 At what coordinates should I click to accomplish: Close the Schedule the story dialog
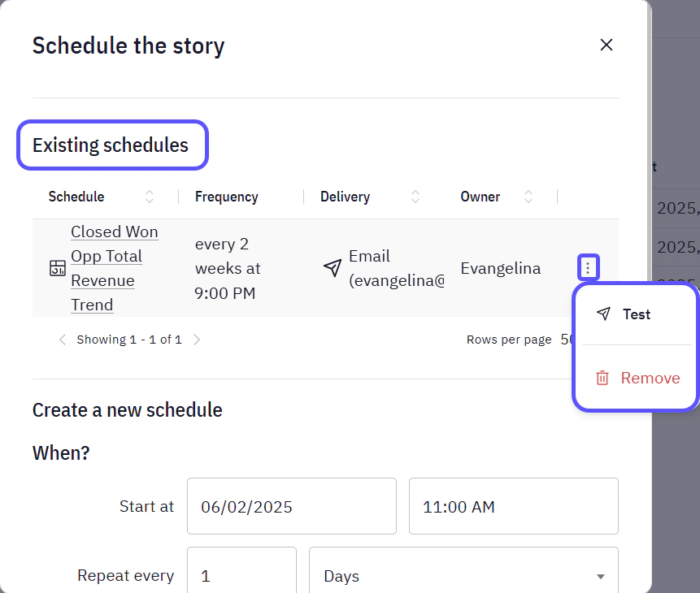tap(606, 45)
